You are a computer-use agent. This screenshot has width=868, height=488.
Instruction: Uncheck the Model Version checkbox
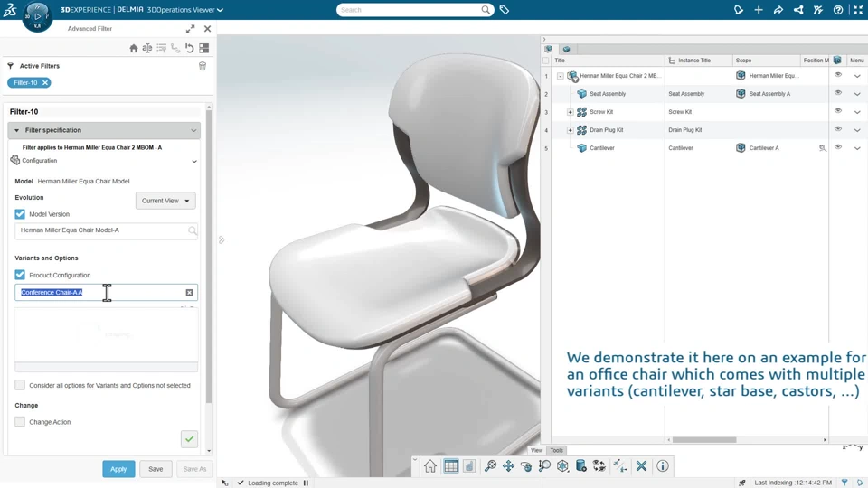click(x=20, y=213)
